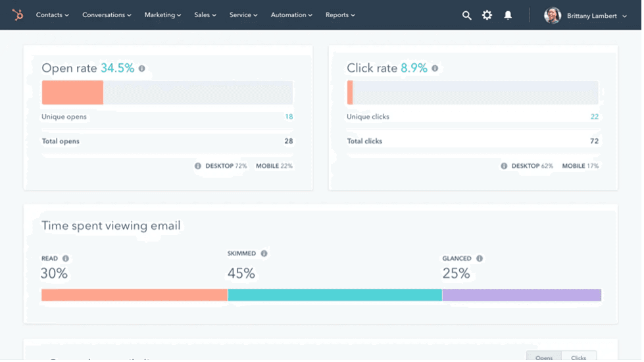Open the Automation menu
The image size is (644, 362).
pyautogui.click(x=291, y=15)
